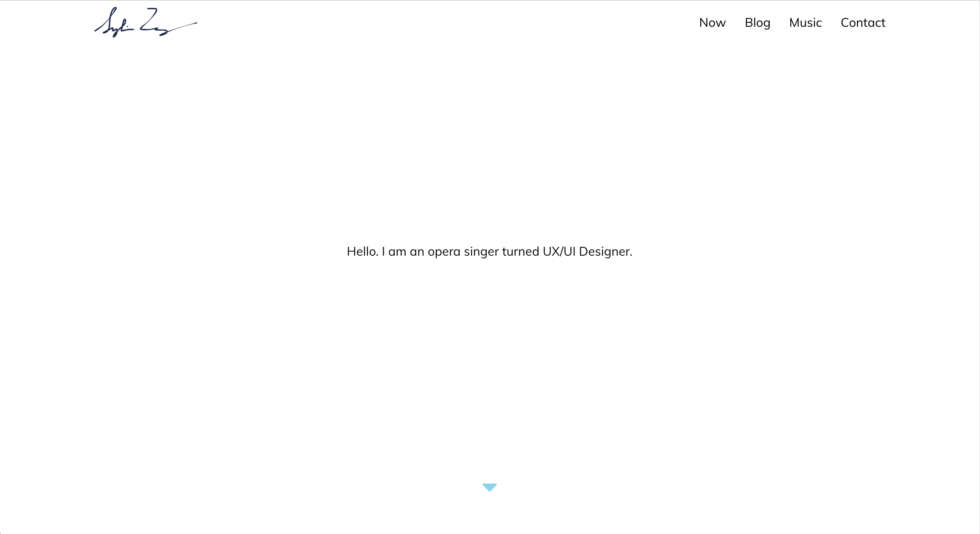Choose the leftmost nav link, Now

(x=712, y=22)
